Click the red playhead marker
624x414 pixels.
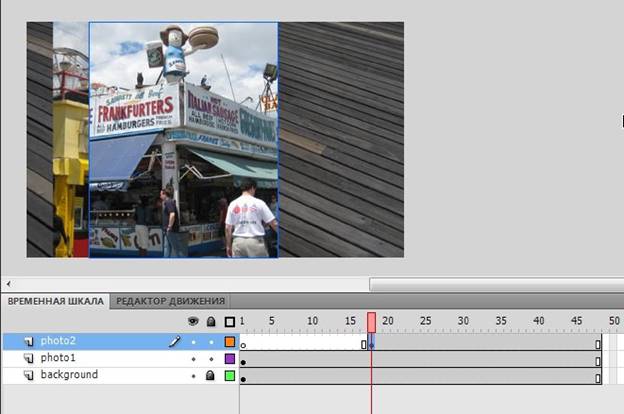371,322
